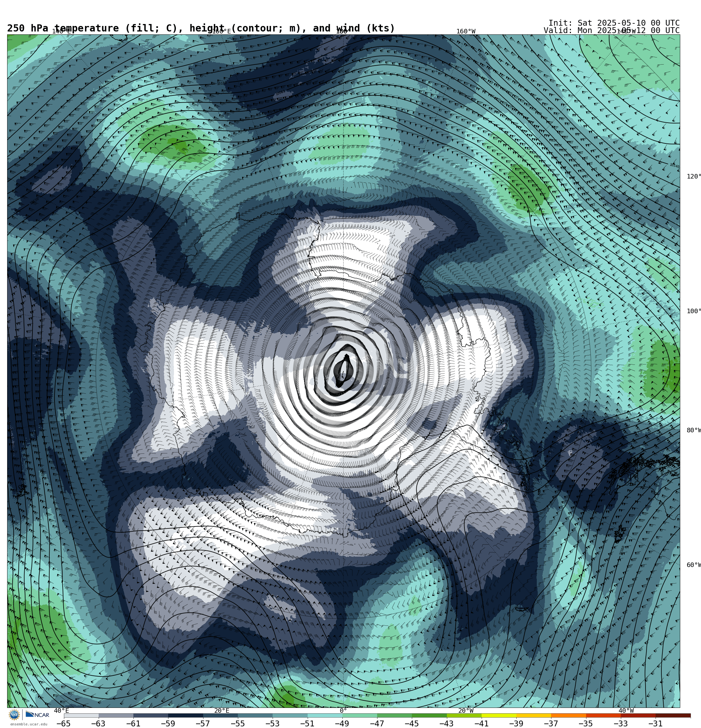Pick the -49 to -47 mint swatch
701x728 pixels.
pyautogui.click(x=360, y=715)
